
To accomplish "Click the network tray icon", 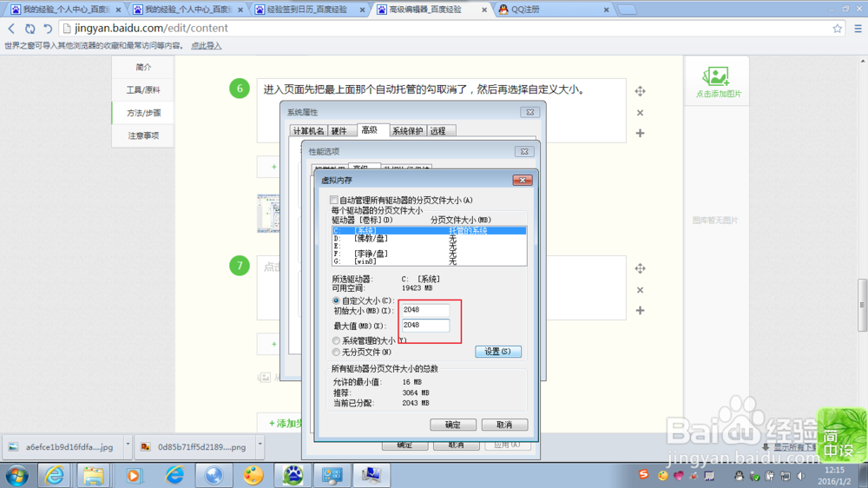I will coord(785,475).
